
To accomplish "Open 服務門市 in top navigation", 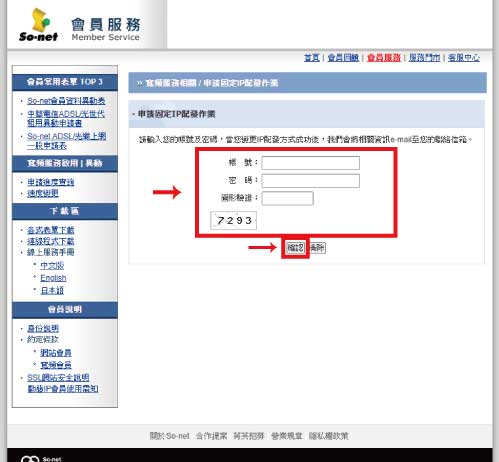I will click(x=424, y=58).
